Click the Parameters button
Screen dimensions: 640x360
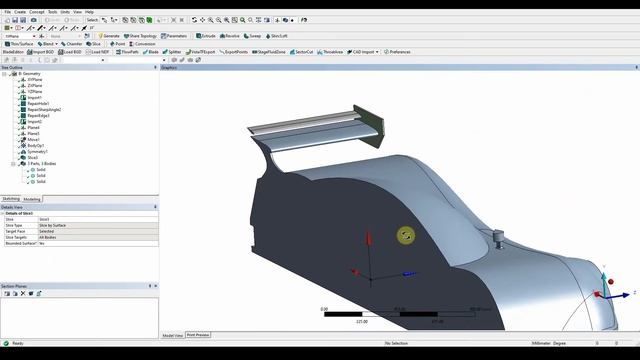pos(174,36)
